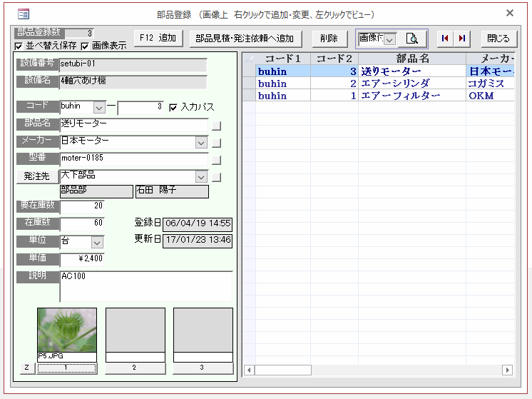The image size is (532, 399).
Task: Toggle 並べ替え保存 checkbox
Action: point(19,46)
